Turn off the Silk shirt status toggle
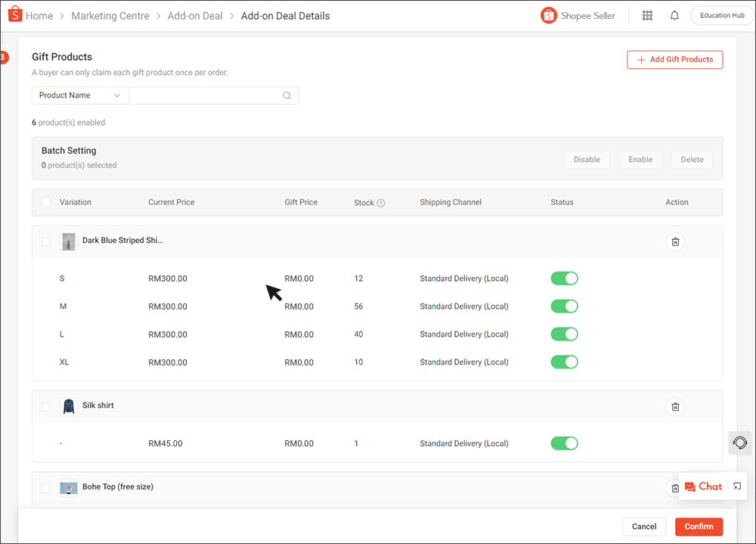This screenshot has width=756, height=544. [x=564, y=443]
